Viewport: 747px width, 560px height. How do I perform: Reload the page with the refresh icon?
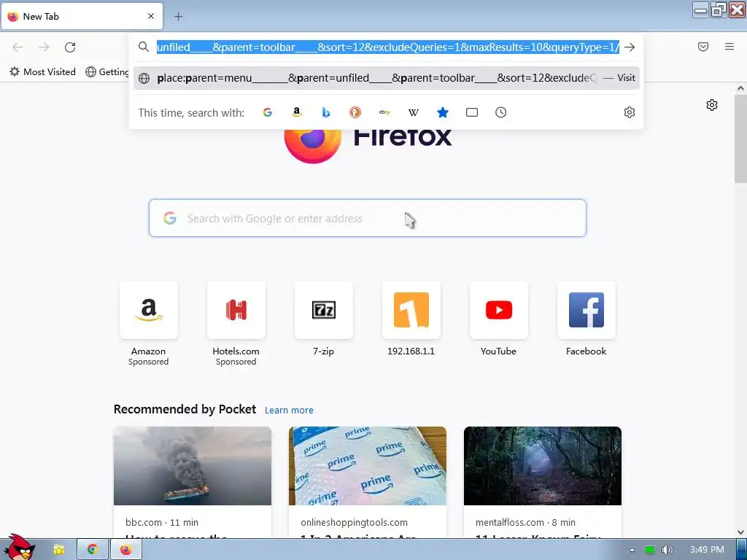(x=70, y=47)
